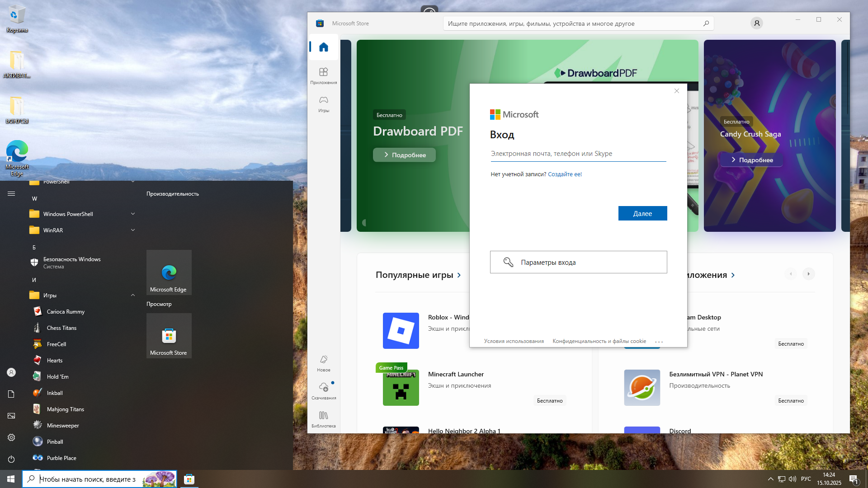The image size is (868, 488).
Task: Open the Games section in Store sidebar
Action: 323,103
